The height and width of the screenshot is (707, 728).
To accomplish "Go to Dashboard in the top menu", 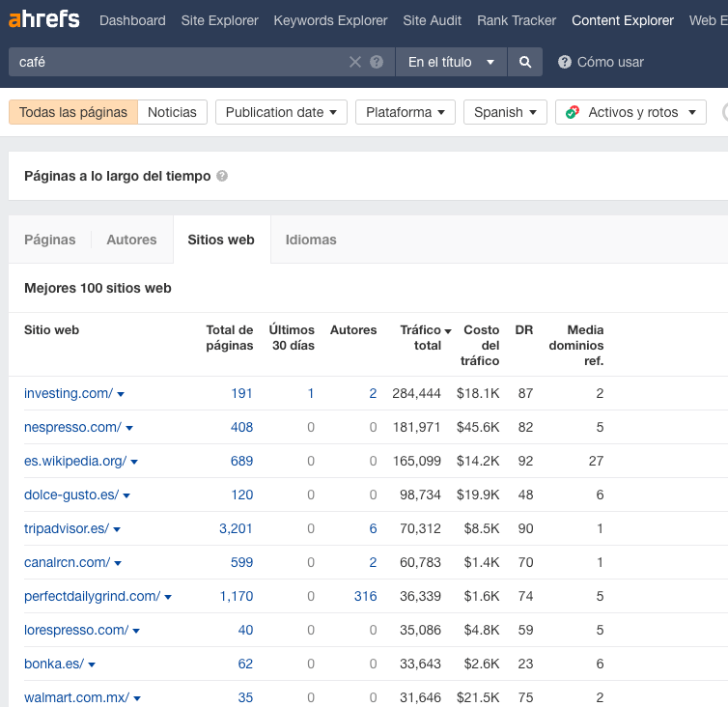I will tap(132, 20).
